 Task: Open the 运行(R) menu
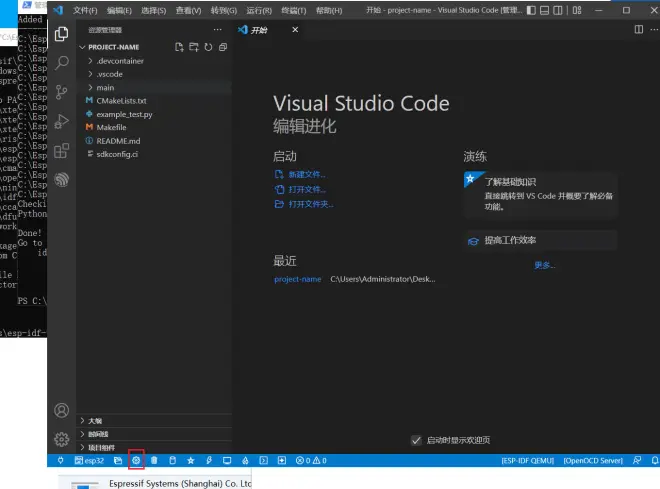259,11
